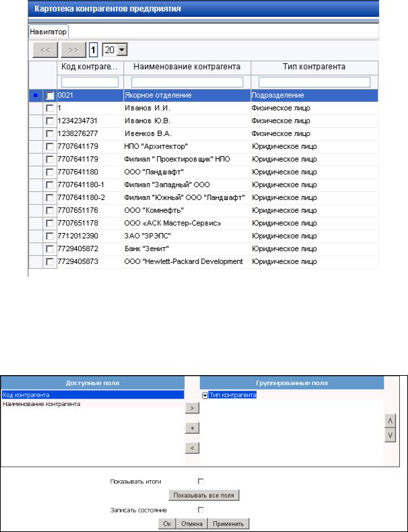Tick checkbox for Филиал "Западный" ООО row
This screenshot has width=408, height=532.
point(50,185)
